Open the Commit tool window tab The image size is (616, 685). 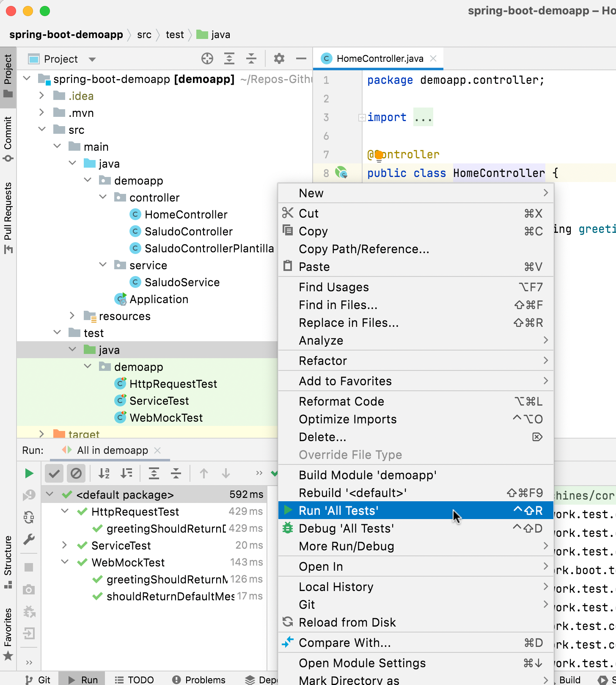click(8, 139)
